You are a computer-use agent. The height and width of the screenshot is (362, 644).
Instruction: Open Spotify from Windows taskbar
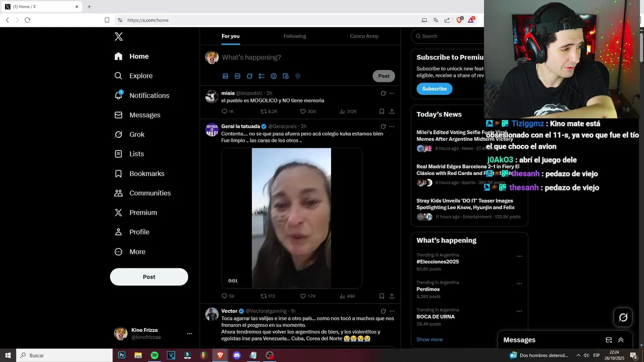[x=154, y=355]
